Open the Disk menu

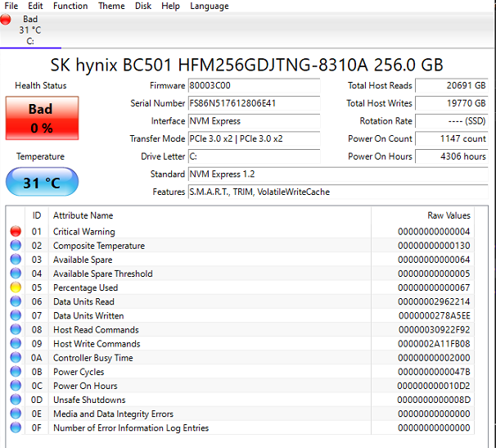pos(143,6)
